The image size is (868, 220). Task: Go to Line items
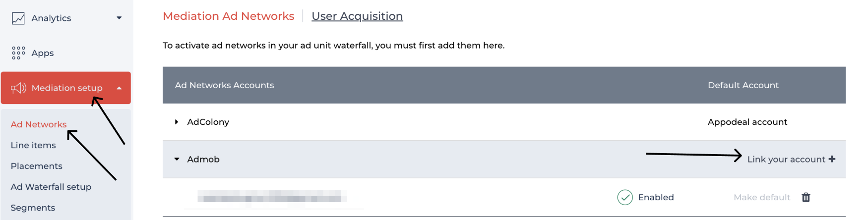click(x=33, y=145)
